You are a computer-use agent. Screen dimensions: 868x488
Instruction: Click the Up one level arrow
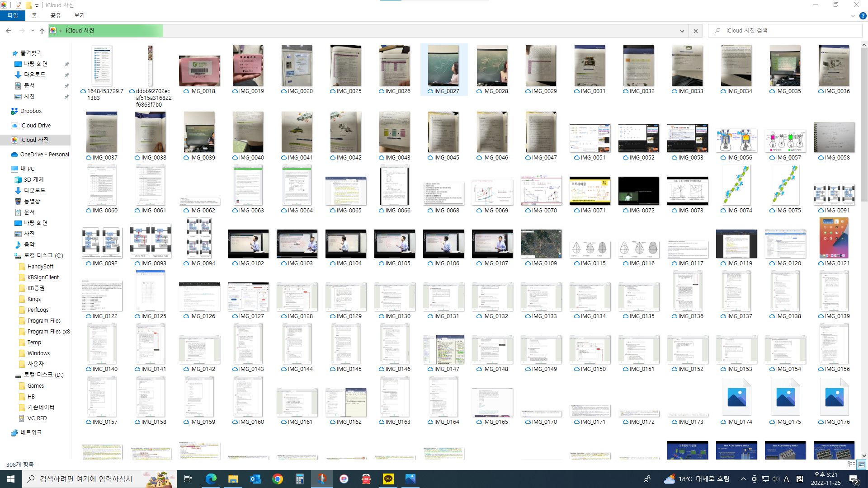coord(42,31)
